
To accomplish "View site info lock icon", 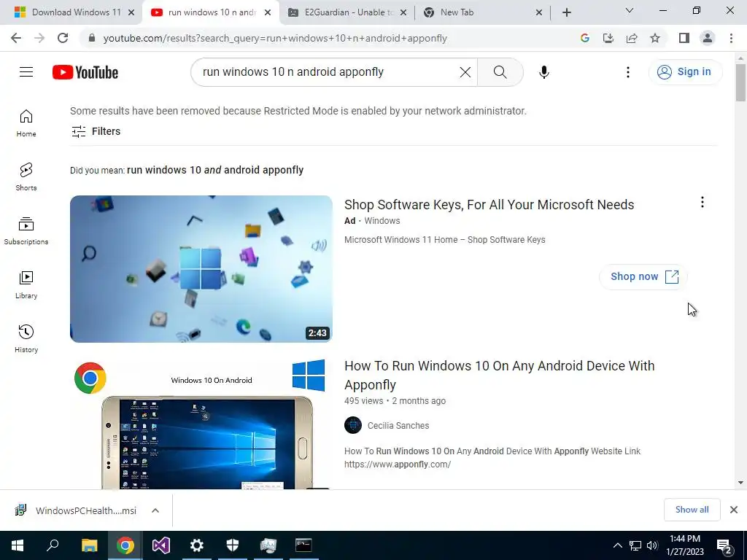I will pos(92,38).
